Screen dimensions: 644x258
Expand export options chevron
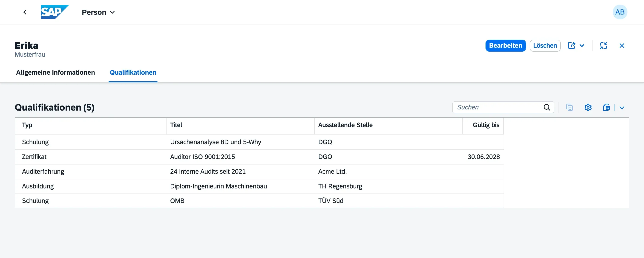pyautogui.click(x=622, y=107)
